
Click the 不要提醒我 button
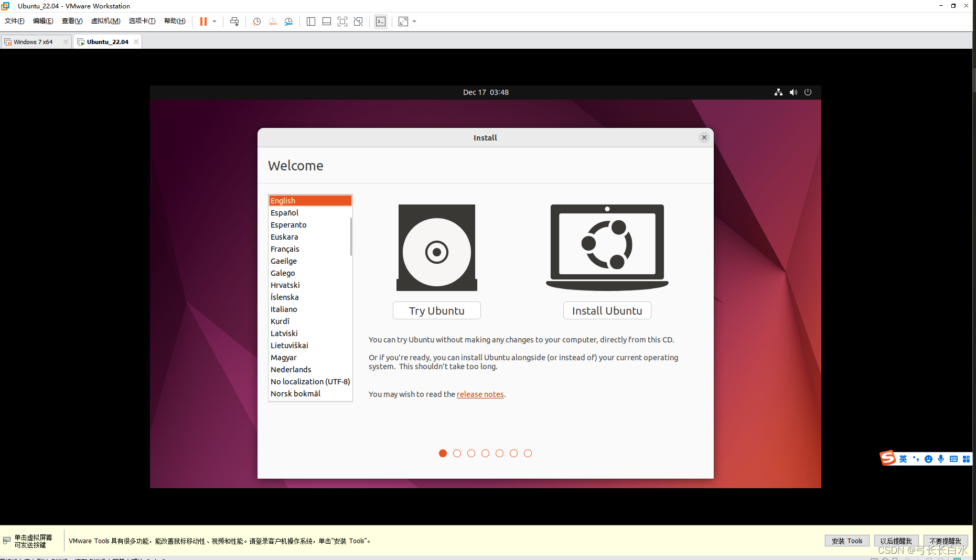946,541
